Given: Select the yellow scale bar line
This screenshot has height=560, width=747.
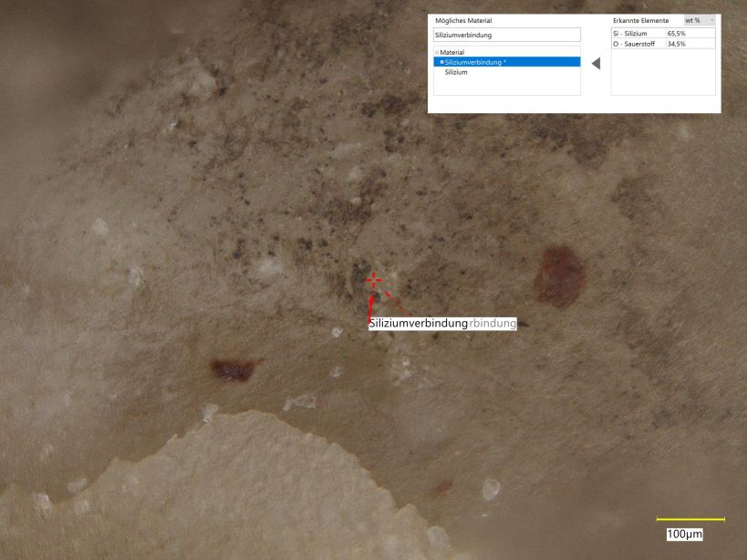Looking at the screenshot, I should [690, 519].
